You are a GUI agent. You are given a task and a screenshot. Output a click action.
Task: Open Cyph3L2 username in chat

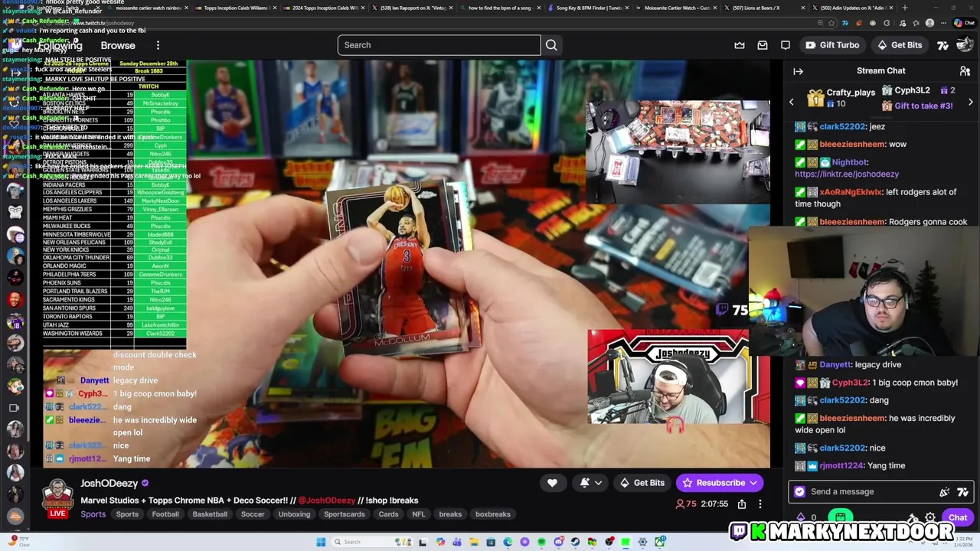[850, 382]
